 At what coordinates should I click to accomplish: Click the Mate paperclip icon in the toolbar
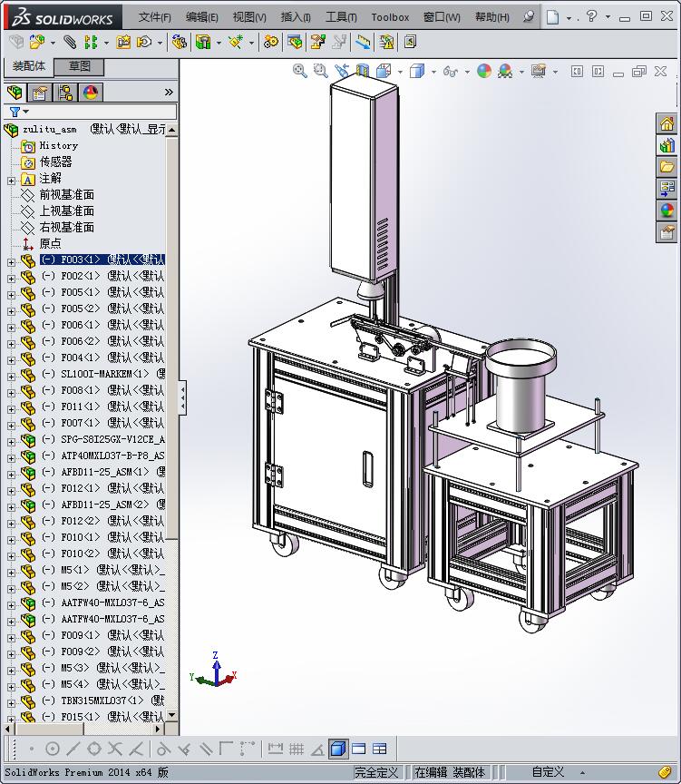click(x=70, y=42)
